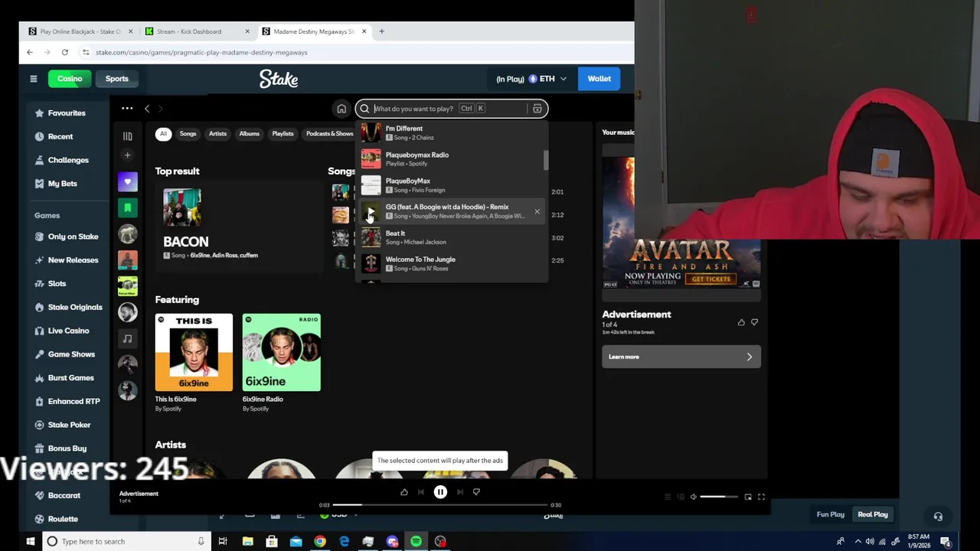
Task: Open Liked Songs heart tile in Spotify sidebar
Action: coord(128,182)
